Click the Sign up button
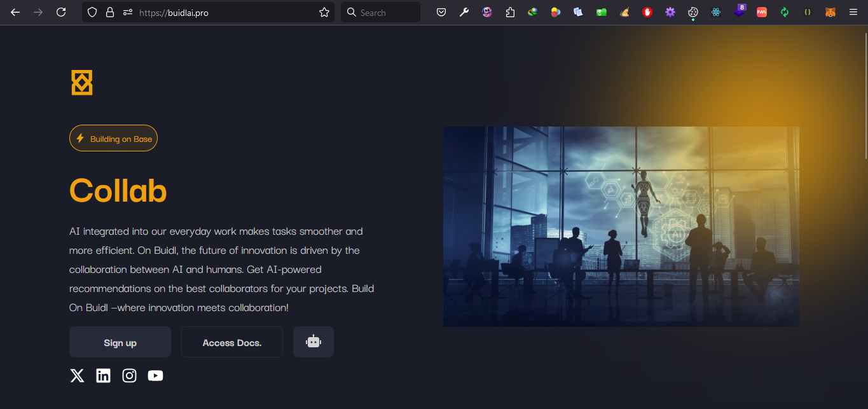Screen dimensions: 868x409 120,342
